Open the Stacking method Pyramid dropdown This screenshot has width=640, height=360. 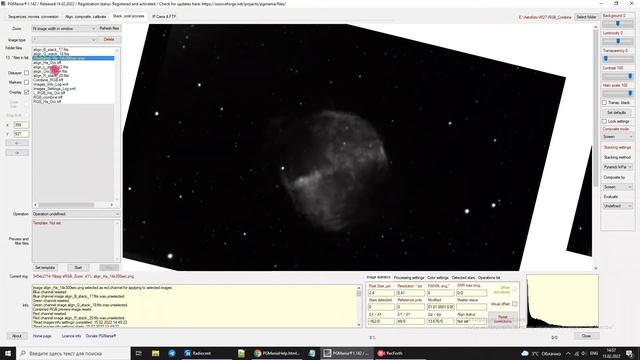[618, 167]
